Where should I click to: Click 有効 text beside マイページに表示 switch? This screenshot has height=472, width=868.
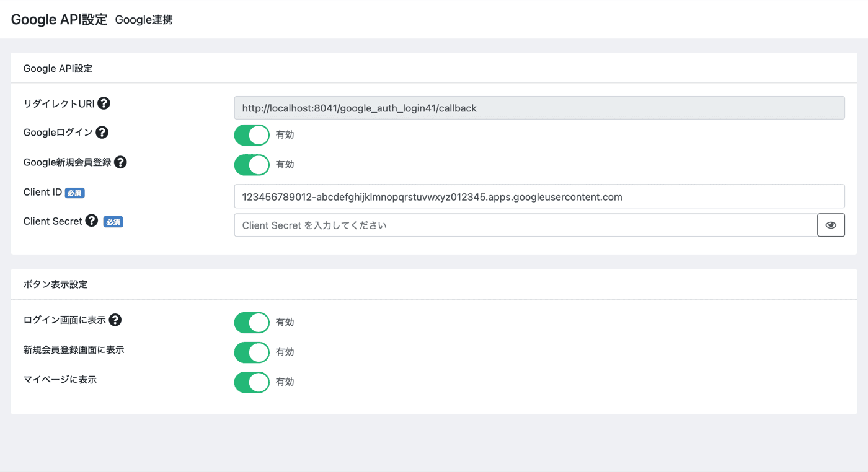[285, 382]
